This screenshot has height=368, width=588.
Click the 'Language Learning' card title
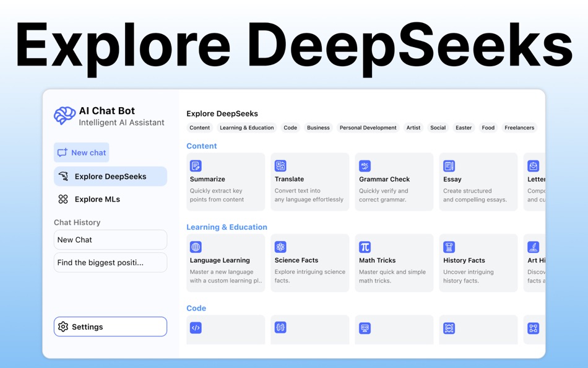click(x=220, y=260)
